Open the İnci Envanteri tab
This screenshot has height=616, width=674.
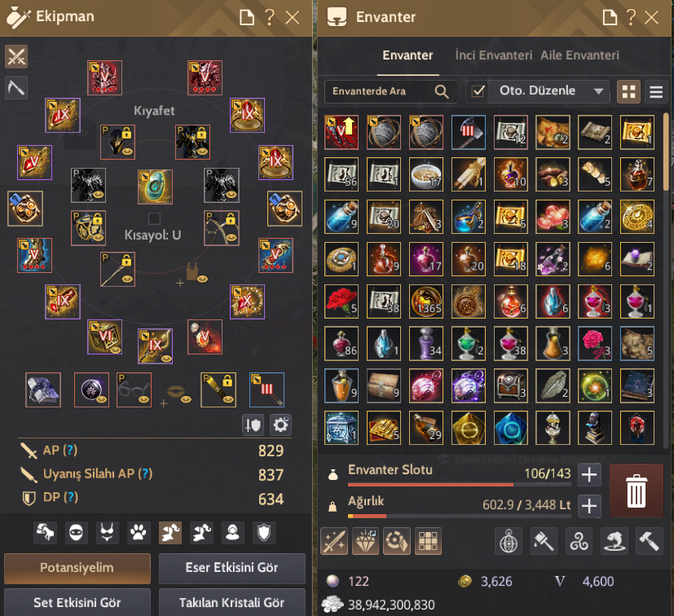(493, 55)
